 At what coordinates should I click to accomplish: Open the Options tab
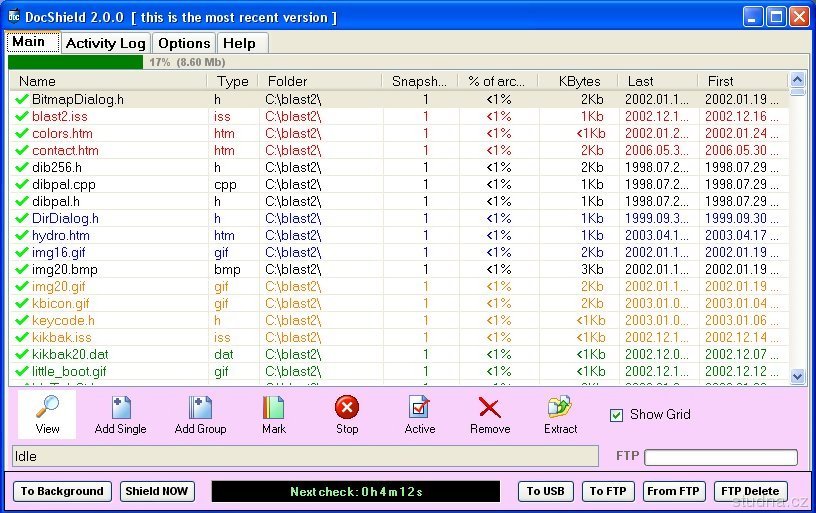(x=184, y=43)
